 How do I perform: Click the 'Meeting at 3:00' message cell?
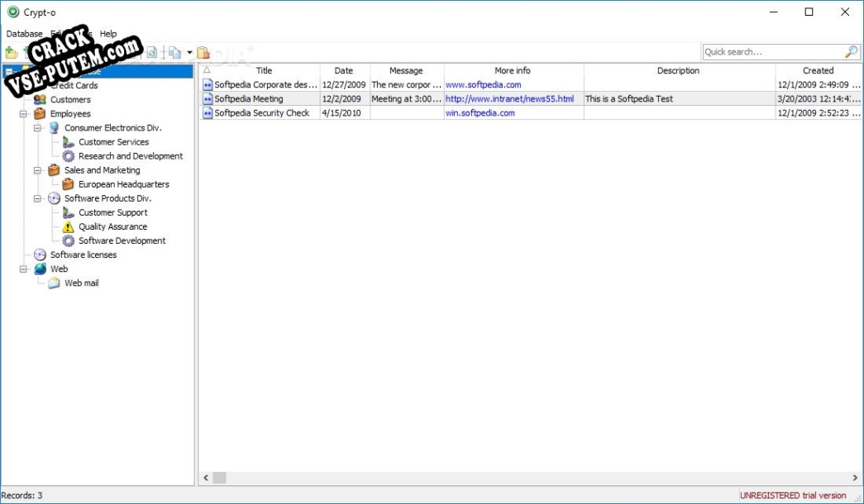tap(406, 99)
